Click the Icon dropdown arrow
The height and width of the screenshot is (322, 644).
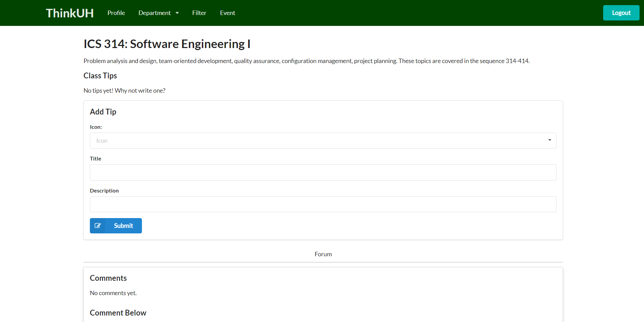coord(549,140)
